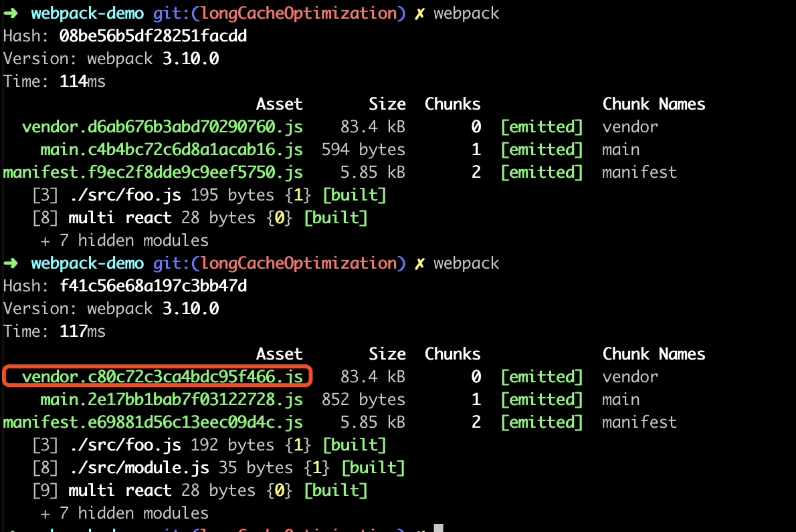
Task: Click hash value 08be56b5df28251facdd
Action: pyautogui.click(x=153, y=36)
